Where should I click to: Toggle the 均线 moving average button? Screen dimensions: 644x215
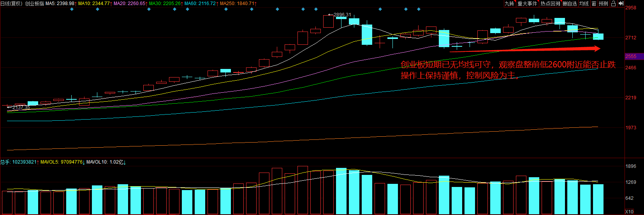pos(584,4)
